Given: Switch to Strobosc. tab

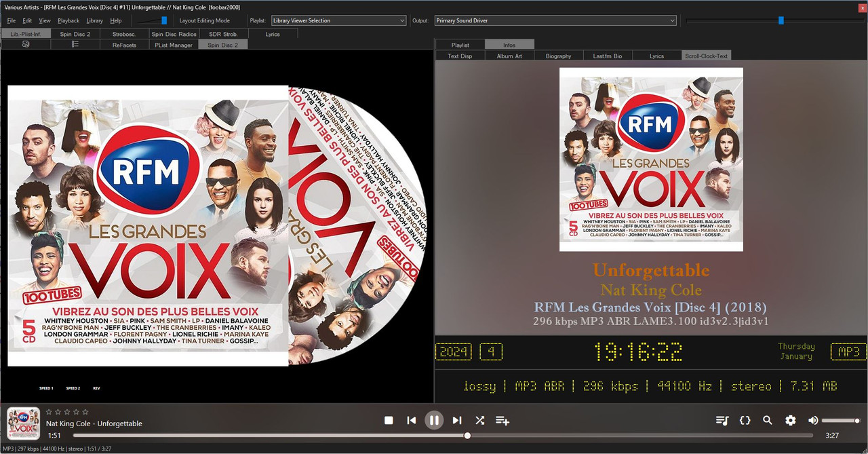Looking at the screenshot, I should (x=125, y=33).
